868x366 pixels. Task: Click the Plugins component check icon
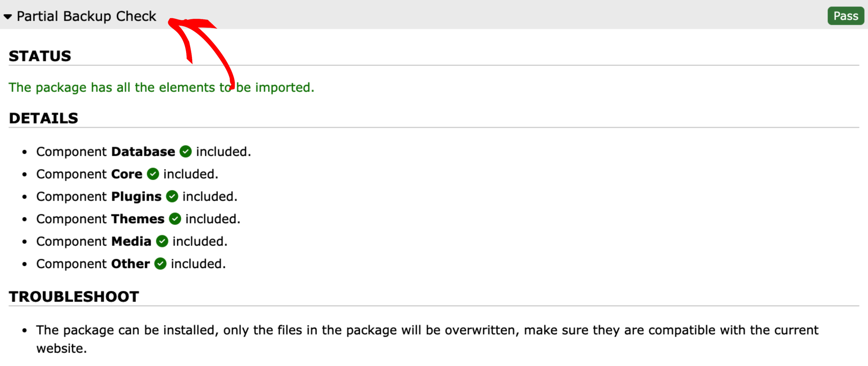172,196
